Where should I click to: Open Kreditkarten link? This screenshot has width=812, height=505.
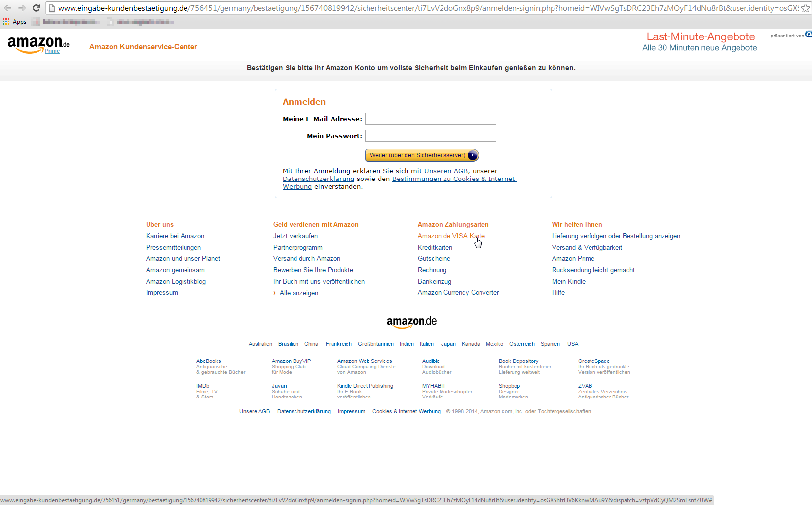pyautogui.click(x=435, y=248)
